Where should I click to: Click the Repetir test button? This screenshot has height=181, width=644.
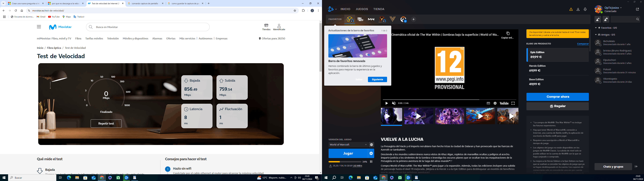[x=106, y=124]
